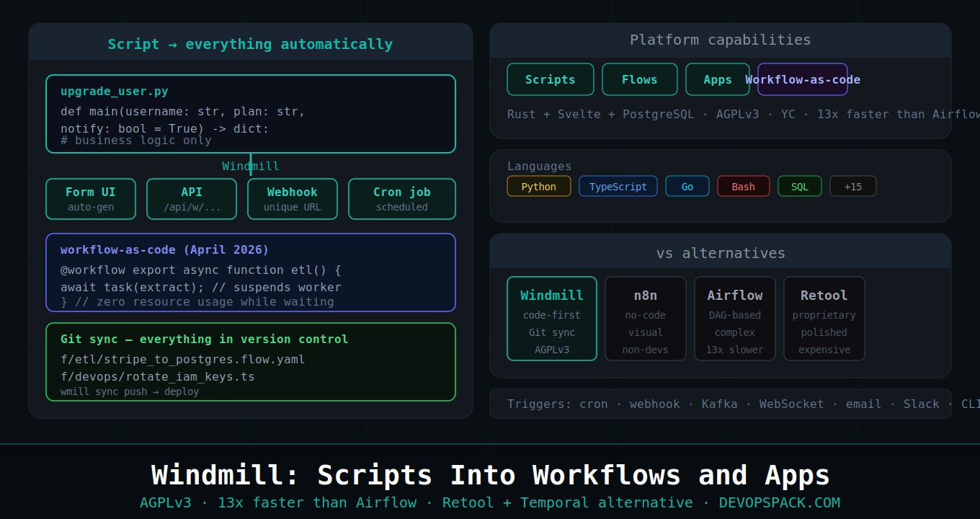Click the Cron job scheduled card
Viewport: 980px width, 519px height.
pyautogui.click(x=402, y=199)
